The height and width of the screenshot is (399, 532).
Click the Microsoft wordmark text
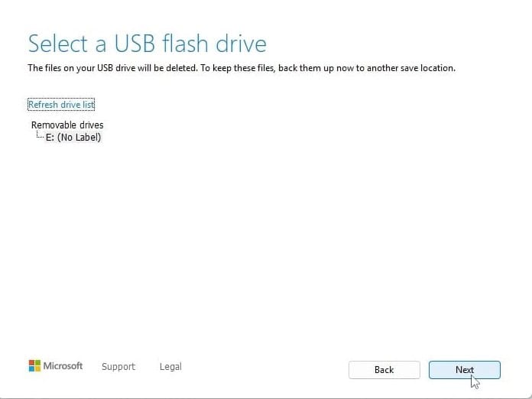pyautogui.click(x=63, y=366)
